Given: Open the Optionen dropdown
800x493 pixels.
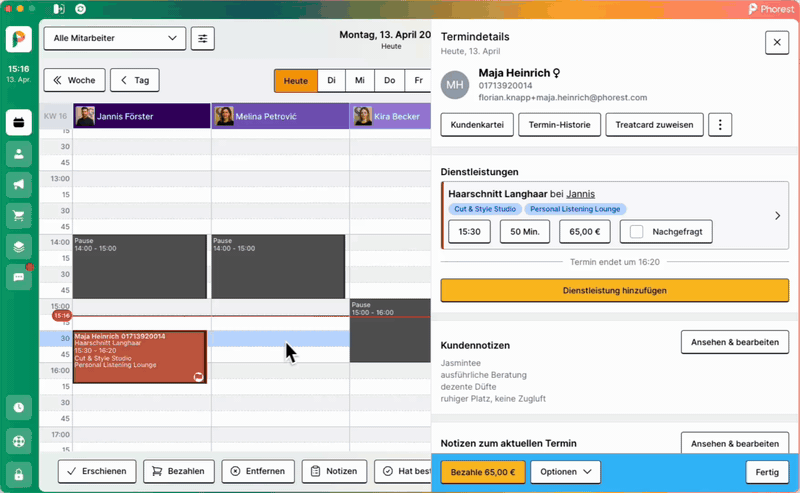Looking at the screenshot, I should pyautogui.click(x=565, y=472).
